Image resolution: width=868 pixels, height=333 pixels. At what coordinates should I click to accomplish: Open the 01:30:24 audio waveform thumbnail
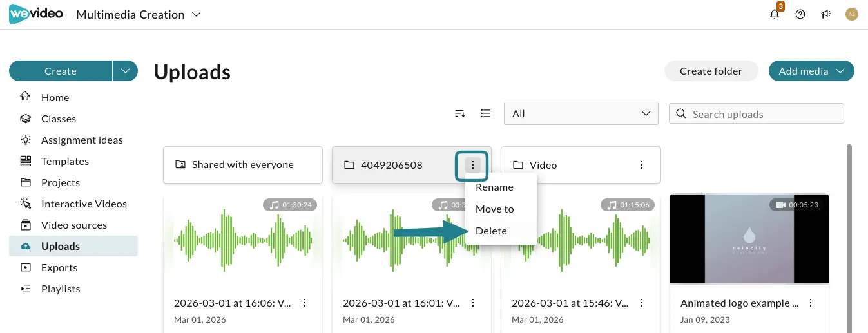243,239
